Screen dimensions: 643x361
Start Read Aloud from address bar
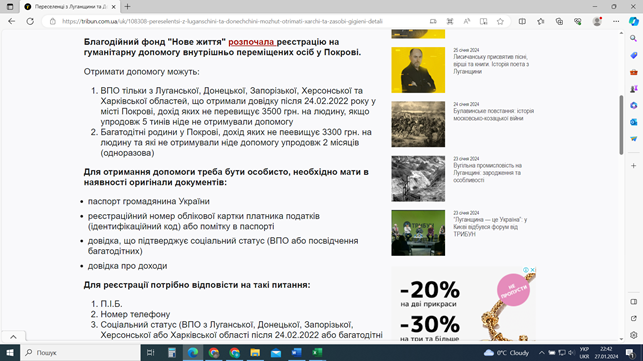(x=467, y=21)
